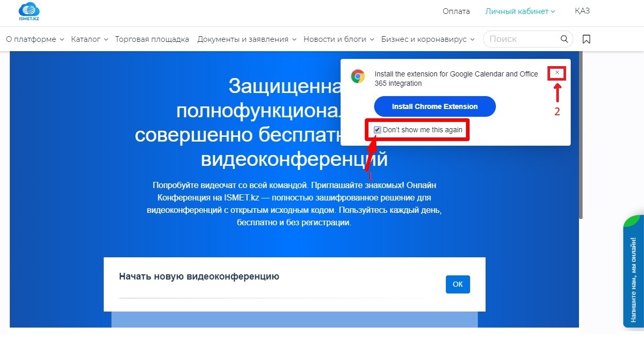Image resolution: width=644 pixels, height=341 pixels.
Task: Close the extension popup with X
Action: [557, 73]
